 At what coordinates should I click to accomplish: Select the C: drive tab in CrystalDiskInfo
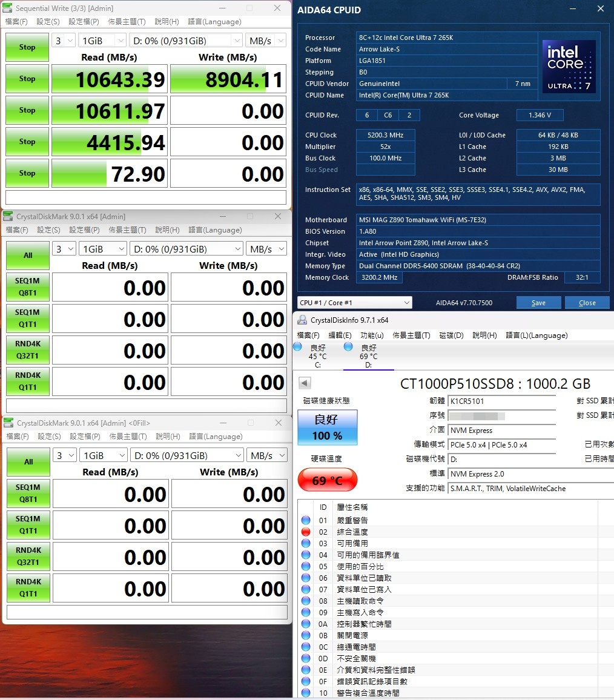pyautogui.click(x=317, y=356)
